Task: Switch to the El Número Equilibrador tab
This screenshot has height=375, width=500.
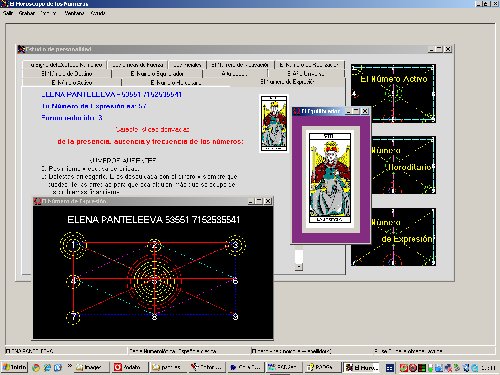Action: (157, 74)
